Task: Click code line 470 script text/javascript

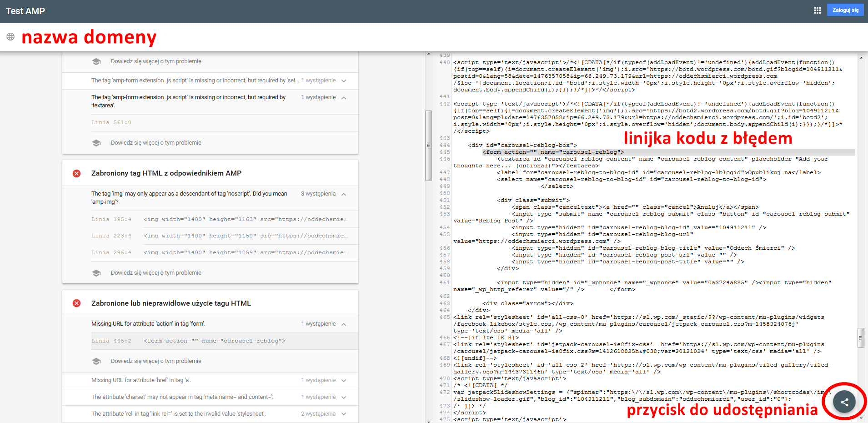Action: coord(510,379)
